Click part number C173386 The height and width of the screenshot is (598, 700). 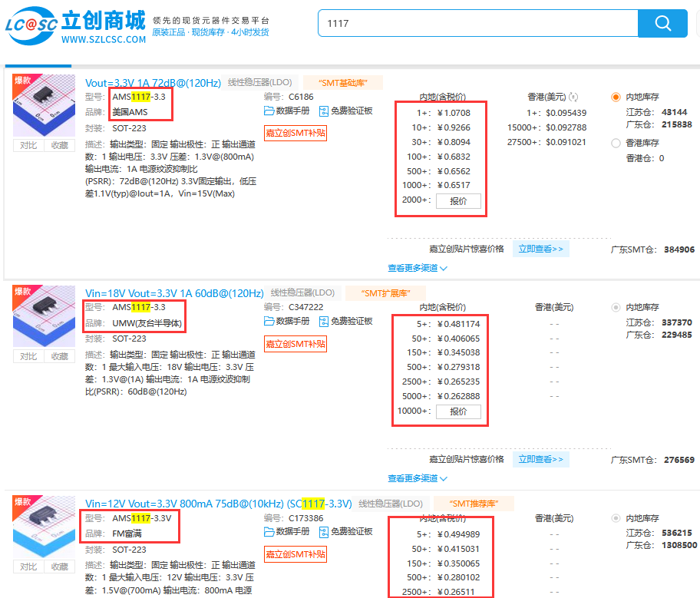[305, 518]
